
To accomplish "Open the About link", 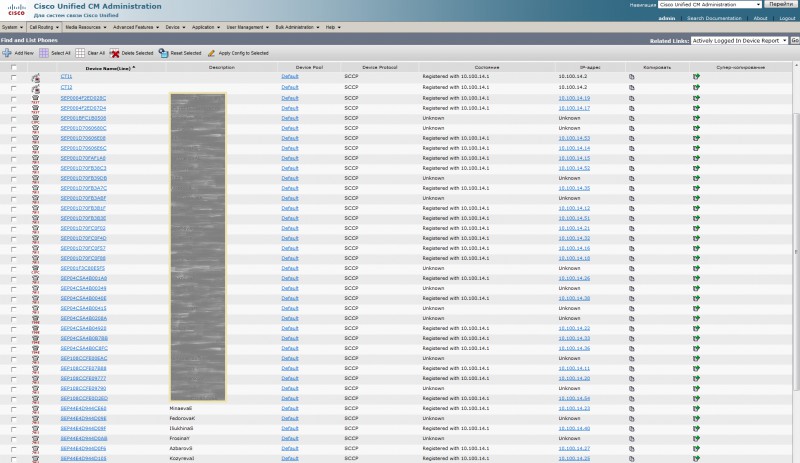I will 760,18.
